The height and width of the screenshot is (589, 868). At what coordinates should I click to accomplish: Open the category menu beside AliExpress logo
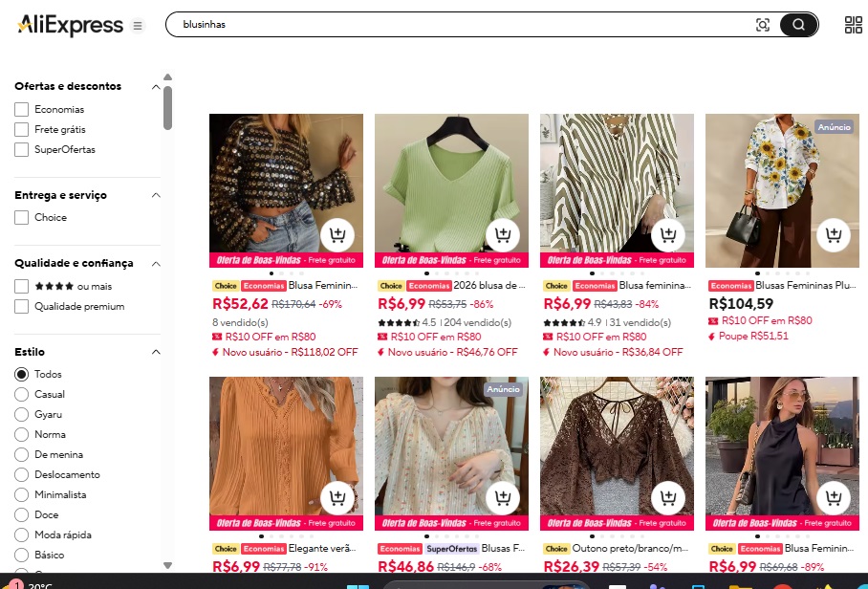[138, 26]
